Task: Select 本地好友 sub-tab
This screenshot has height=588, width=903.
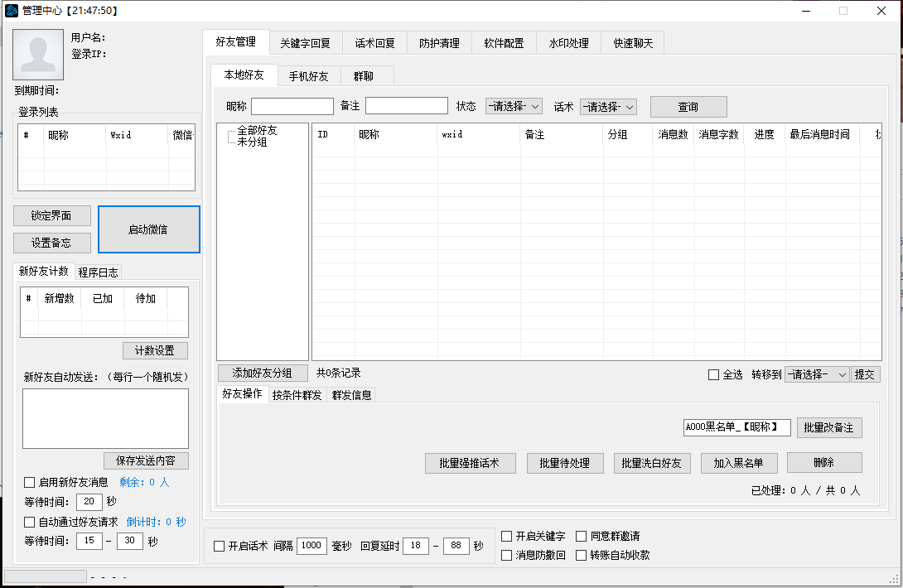Action: coord(244,75)
